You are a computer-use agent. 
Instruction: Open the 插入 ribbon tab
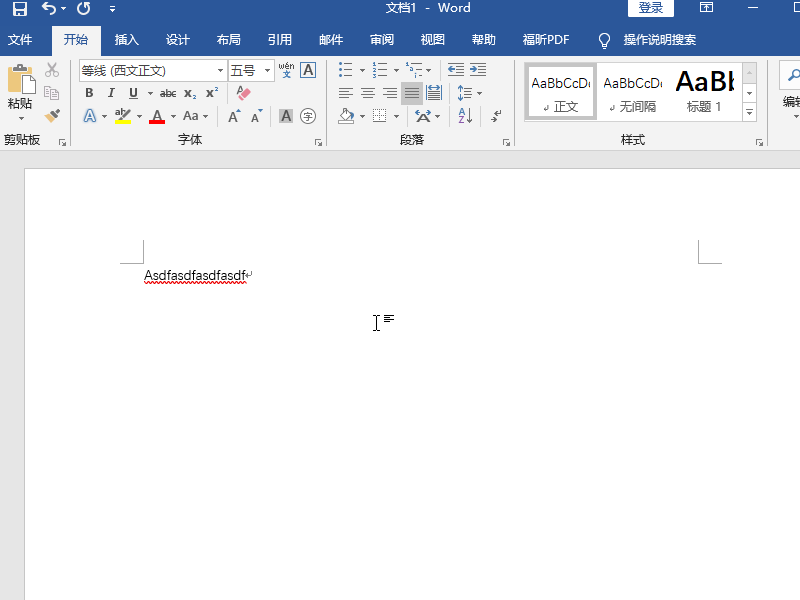point(127,40)
